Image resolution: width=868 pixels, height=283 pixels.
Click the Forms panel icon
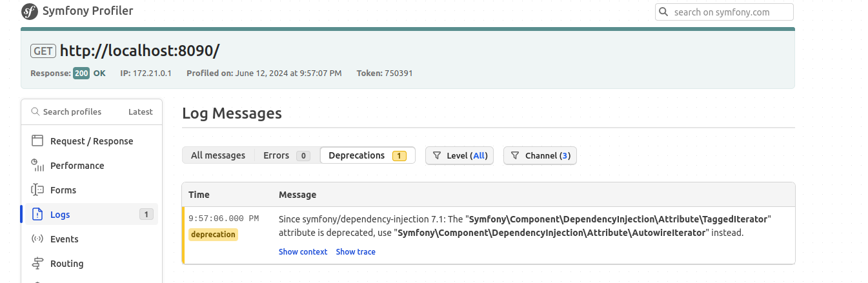tap(37, 190)
